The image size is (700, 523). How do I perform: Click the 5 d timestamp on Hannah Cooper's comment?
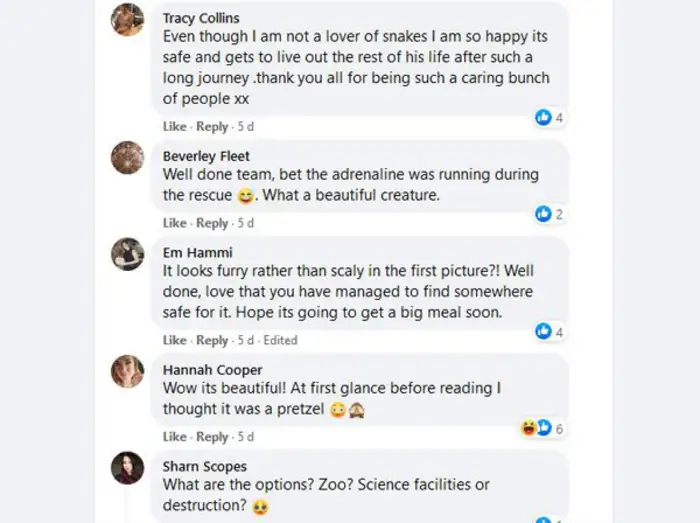coord(246,437)
